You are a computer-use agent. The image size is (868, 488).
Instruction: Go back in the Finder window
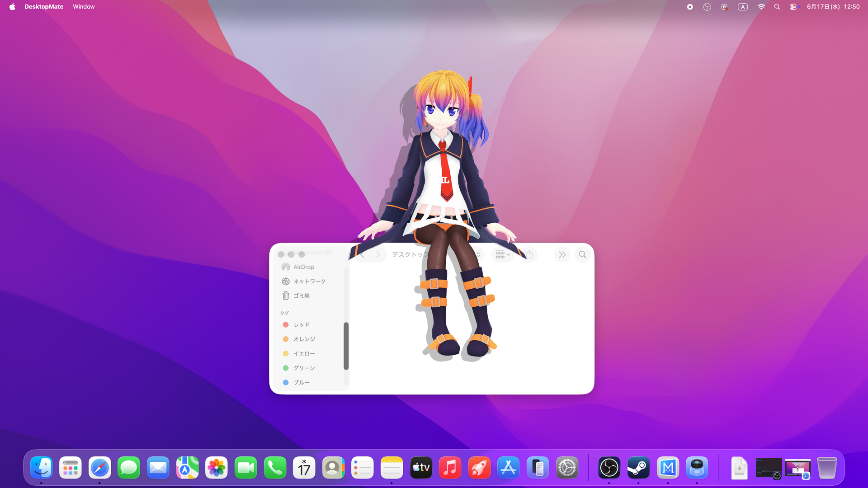(x=362, y=255)
